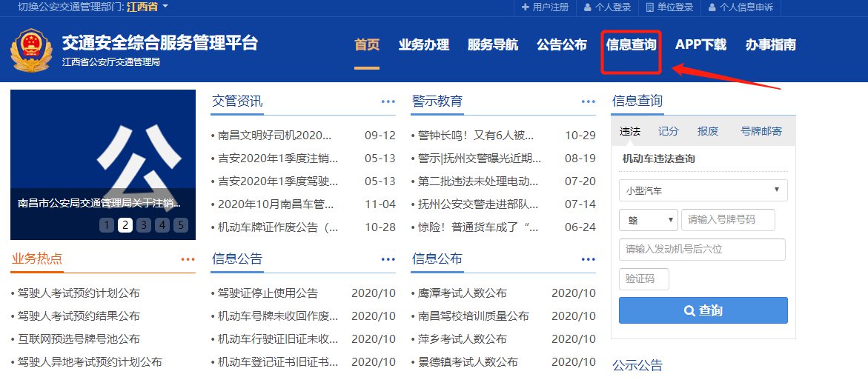Focus the 验证码 input field
The height and width of the screenshot is (377, 868).
pyautogui.click(x=644, y=279)
